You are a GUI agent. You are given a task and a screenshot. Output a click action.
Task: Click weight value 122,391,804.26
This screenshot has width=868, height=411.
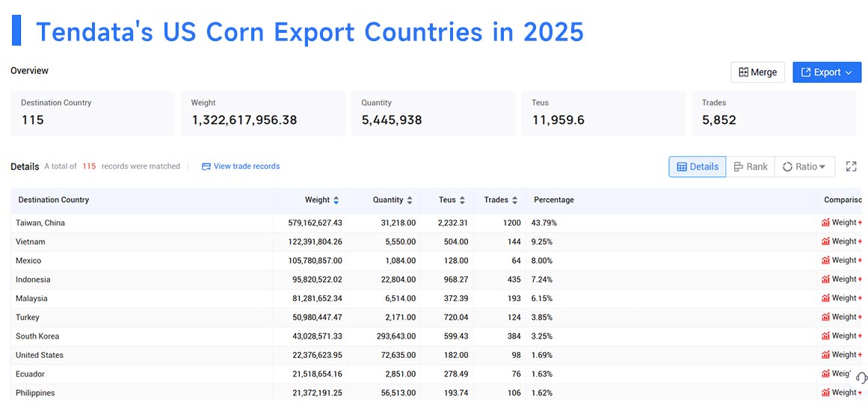pos(315,241)
